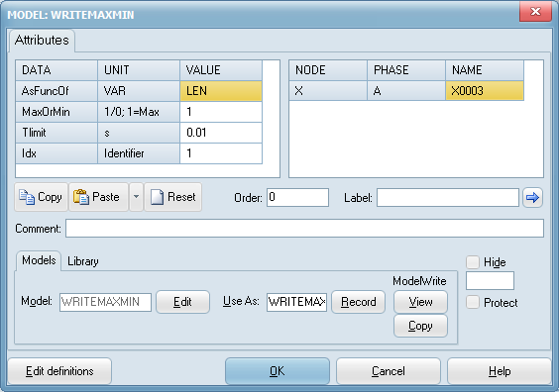559x392 pixels.
Task: Enable the Protect checkbox
Action: (x=473, y=302)
